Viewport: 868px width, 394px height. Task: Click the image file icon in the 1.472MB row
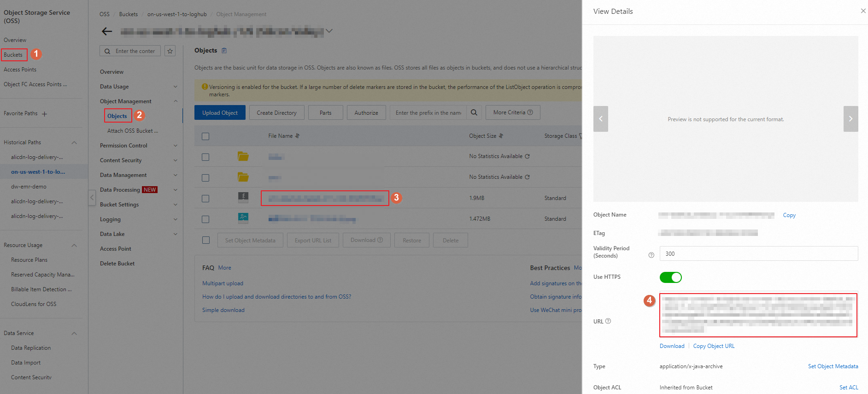(243, 218)
